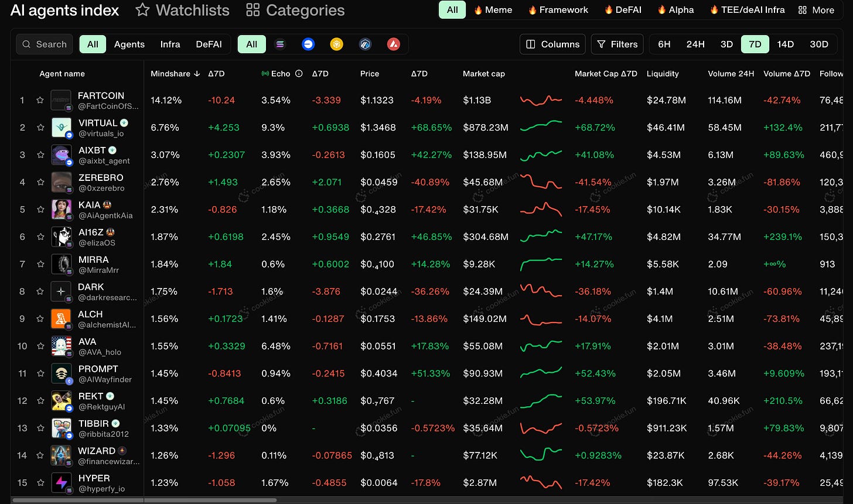The width and height of the screenshot is (853, 504).
Task: Open ALCH agent avatar
Action: [61, 318]
